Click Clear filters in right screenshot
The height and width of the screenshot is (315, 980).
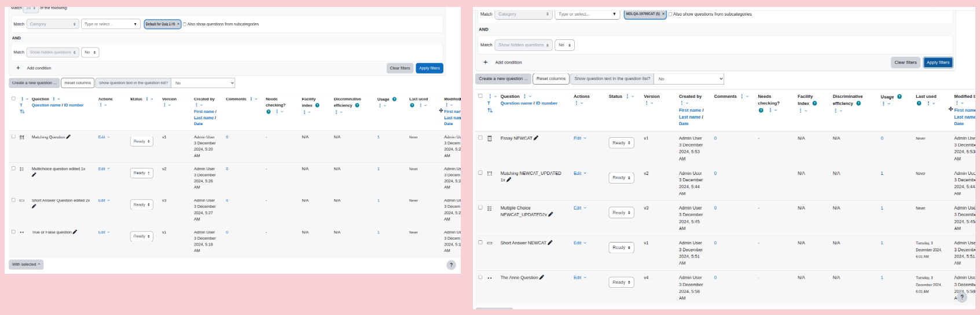click(x=905, y=63)
